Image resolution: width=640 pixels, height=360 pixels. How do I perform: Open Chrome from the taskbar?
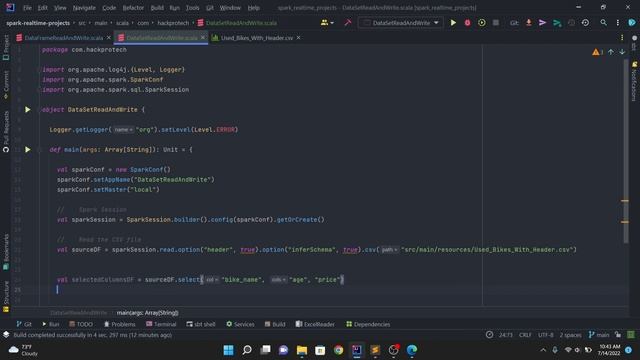tap(338, 350)
